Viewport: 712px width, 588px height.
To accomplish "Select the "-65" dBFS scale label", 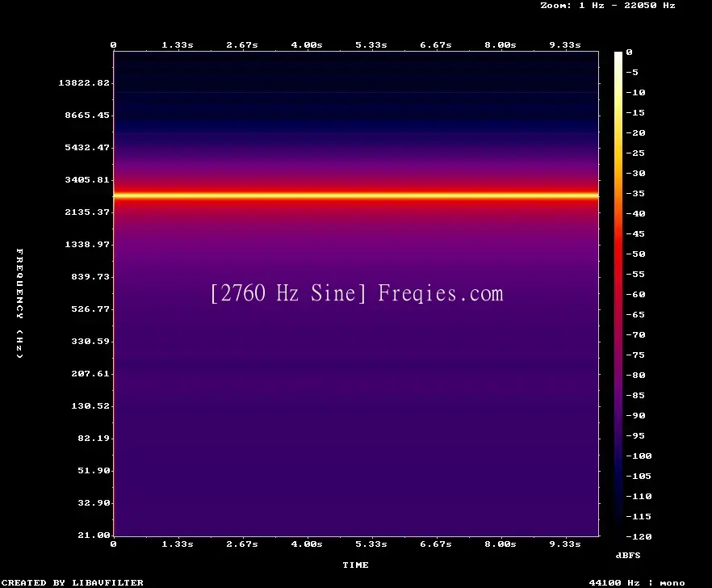I will coord(635,314).
